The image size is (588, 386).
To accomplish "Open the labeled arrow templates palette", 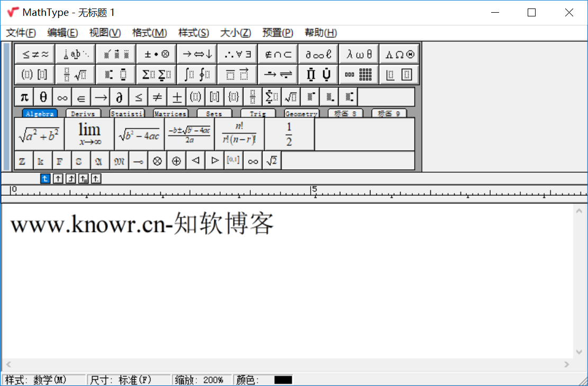I will pos(278,74).
